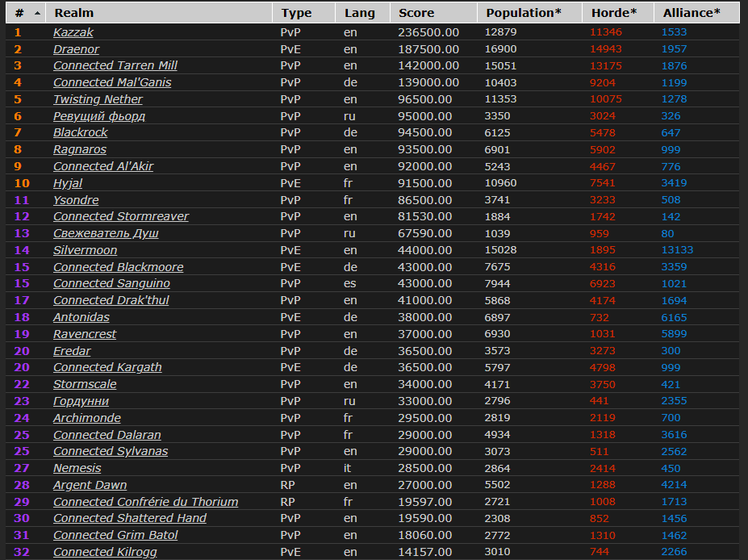This screenshot has height=560, width=748.
Task: Open the Antonidas realm link
Action: pyautogui.click(x=81, y=317)
